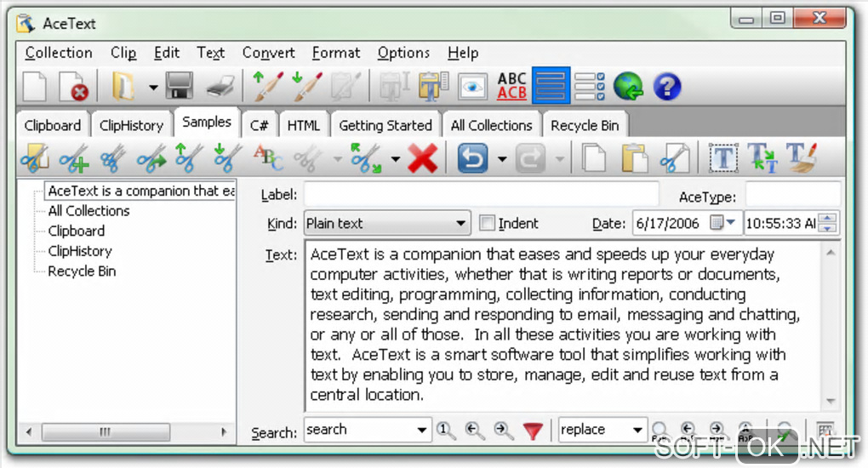Screen dimensions: 868x468
Task: Switch to the Recycle Bin tab
Action: [585, 125]
